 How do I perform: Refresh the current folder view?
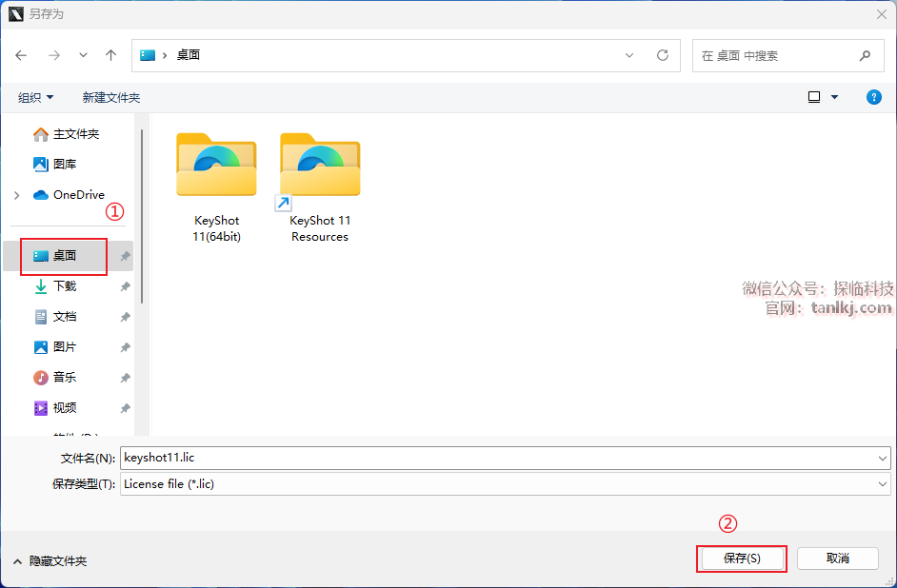(x=663, y=55)
